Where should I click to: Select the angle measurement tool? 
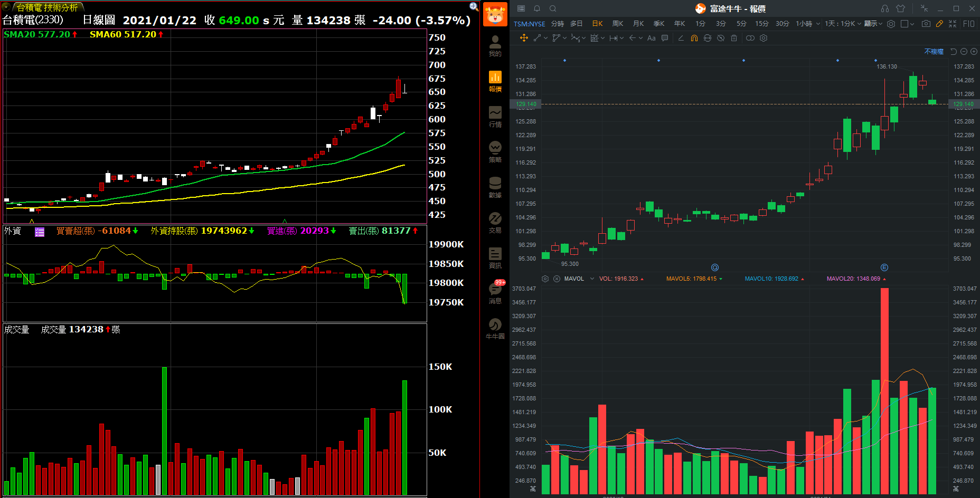[x=681, y=38]
